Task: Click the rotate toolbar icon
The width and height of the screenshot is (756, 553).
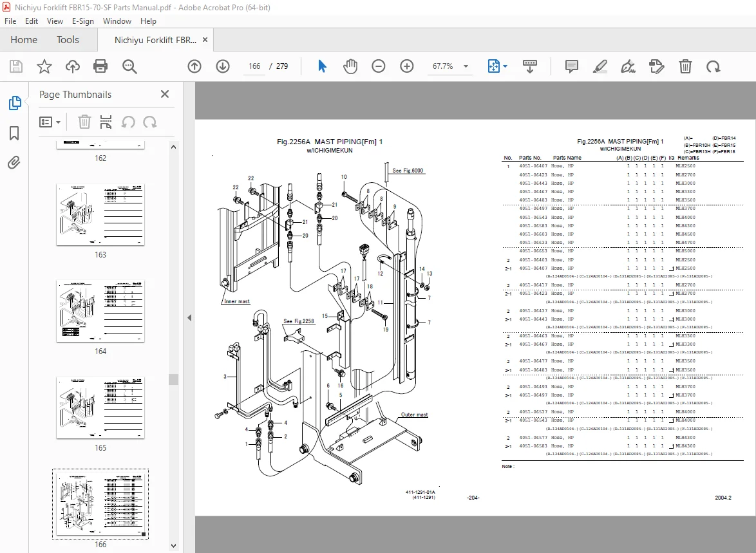Action: point(713,66)
